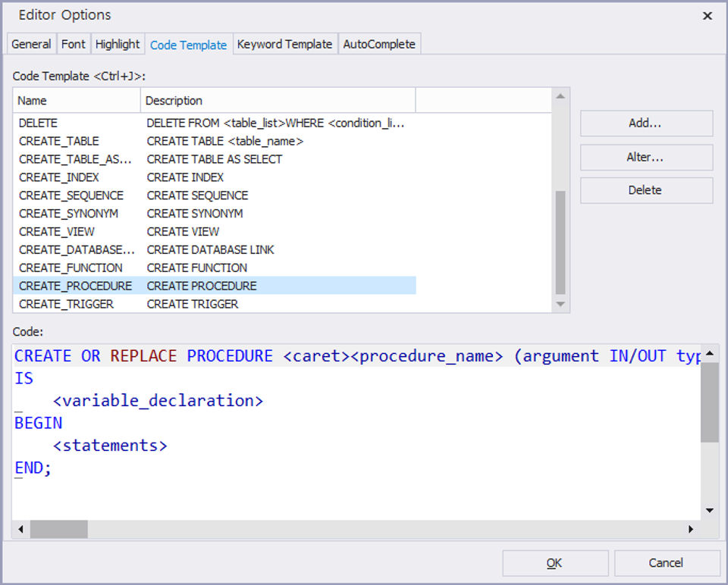The height and width of the screenshot is (585, 728).
Task: Click the Delete button
Action: pos(646,190)
